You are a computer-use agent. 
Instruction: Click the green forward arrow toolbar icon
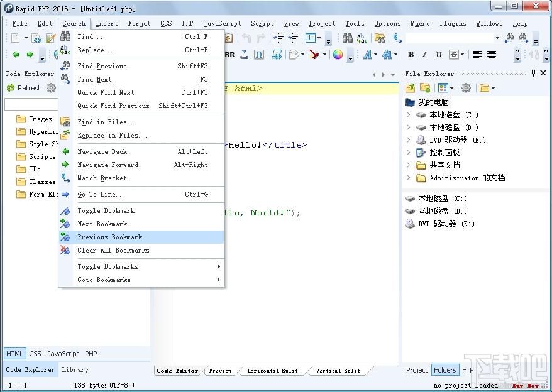30,55
